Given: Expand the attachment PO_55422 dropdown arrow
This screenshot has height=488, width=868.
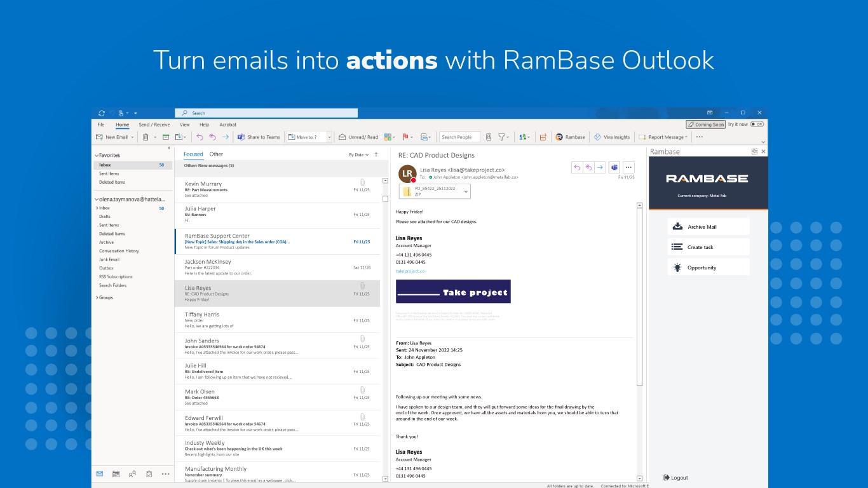Looking at the screenshot, I should tap(465, 191).
